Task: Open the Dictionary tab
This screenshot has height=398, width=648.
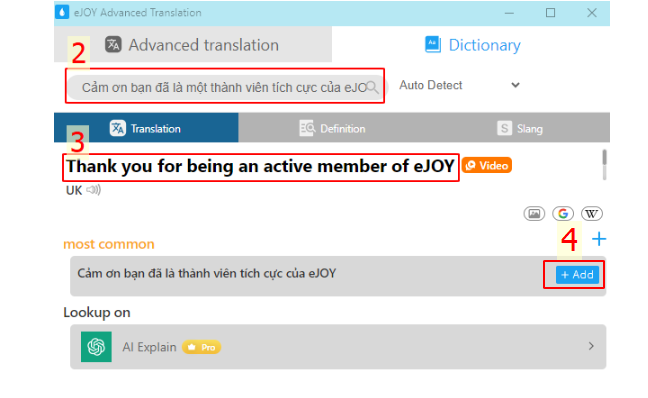Action: tap(473, 45)
